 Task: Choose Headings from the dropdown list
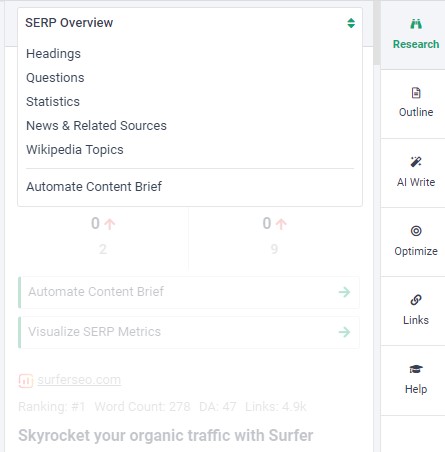pyautogui.click(x=53, y=54)
